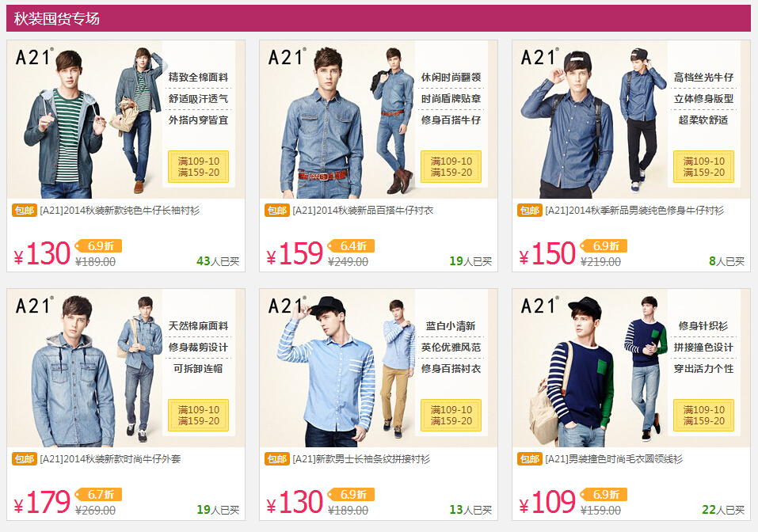Click product image of navy color-block sweater
Viewport: 758px width, 532px height.
pos(630,368)
